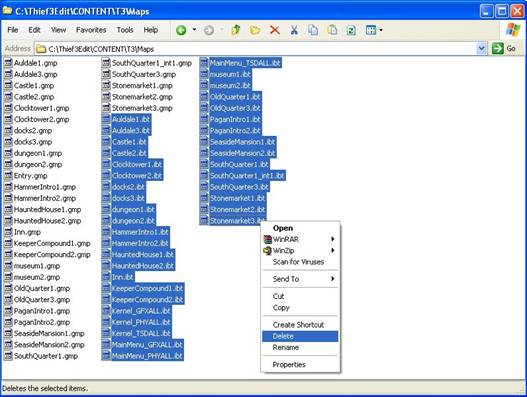Click the Inn.gmp file icon

pos(8,232)
